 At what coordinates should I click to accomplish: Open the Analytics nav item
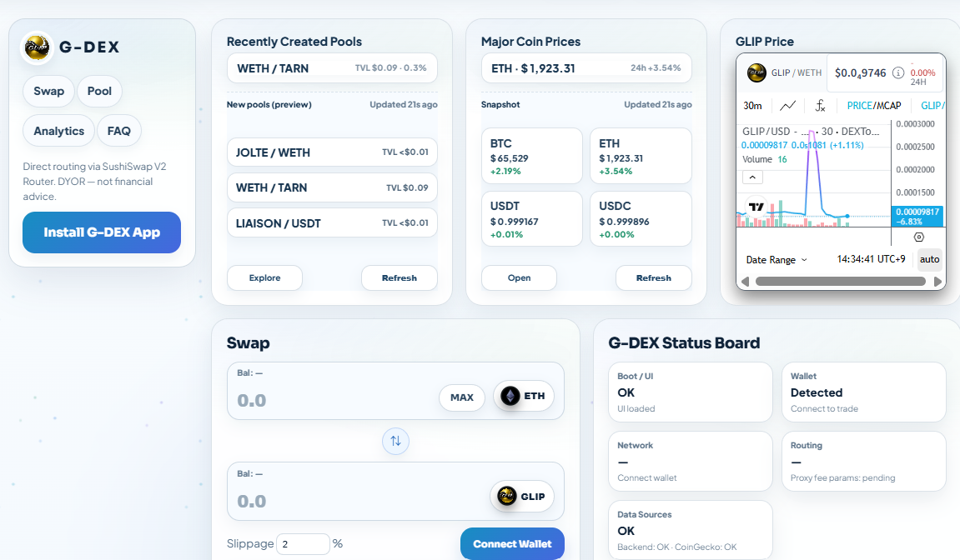click(58, 131)
